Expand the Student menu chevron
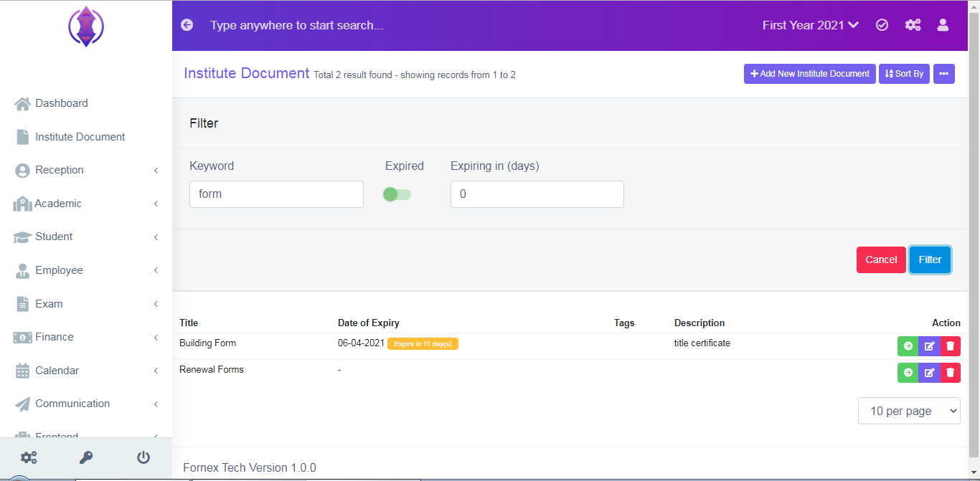Screen dimensions: 980x481 tap(156, 237)
